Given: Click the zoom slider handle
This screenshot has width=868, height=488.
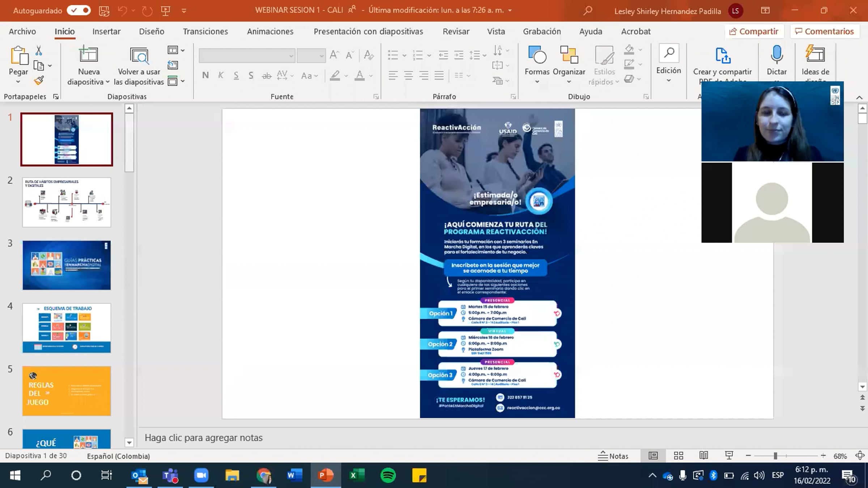Looking at the screenshot, I should tap(775, 456).
